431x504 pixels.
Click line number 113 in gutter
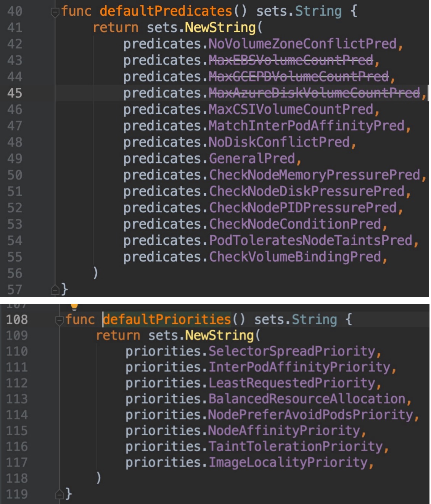17,399
